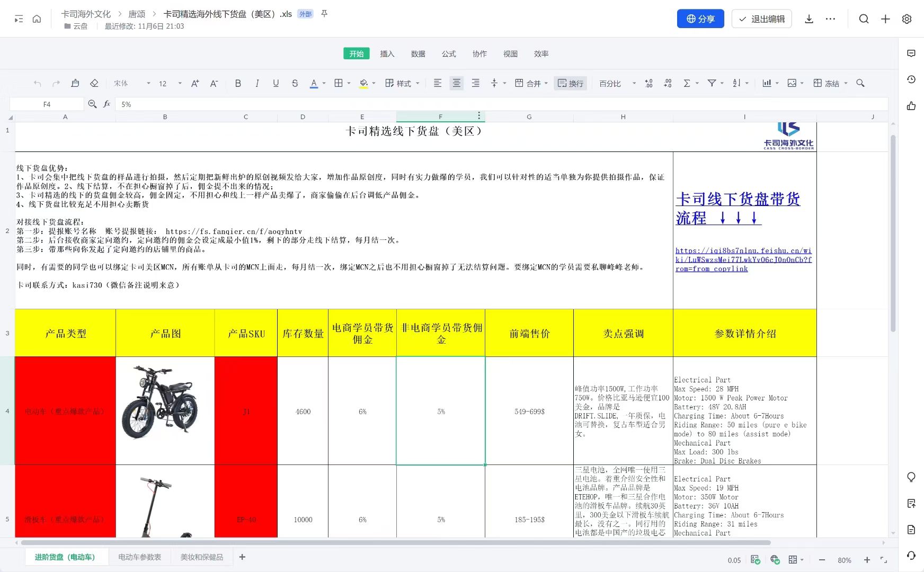The height and width of the screenshot is (572, 924).
Task: Open 卡司线下货盘带货流程 hyperlink
Action: (x=738, y=208)
